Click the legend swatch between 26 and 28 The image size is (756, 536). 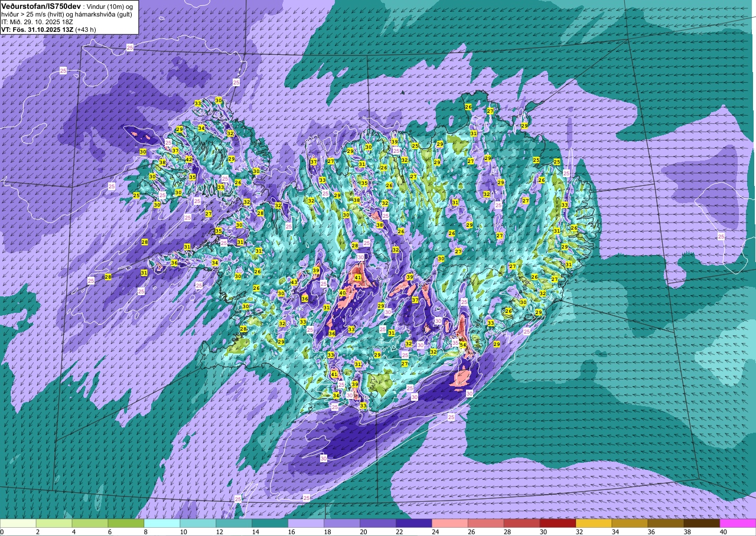[486, 523]
